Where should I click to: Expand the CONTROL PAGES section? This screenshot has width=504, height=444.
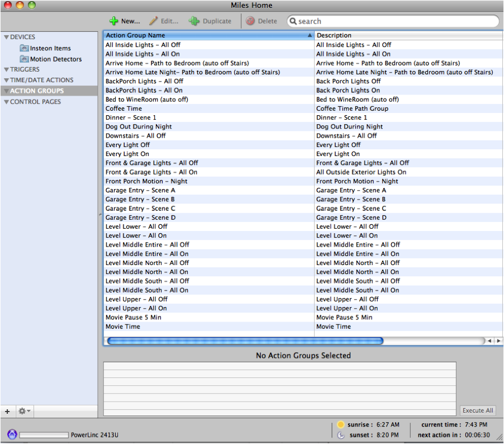click(x=7, y=102)
